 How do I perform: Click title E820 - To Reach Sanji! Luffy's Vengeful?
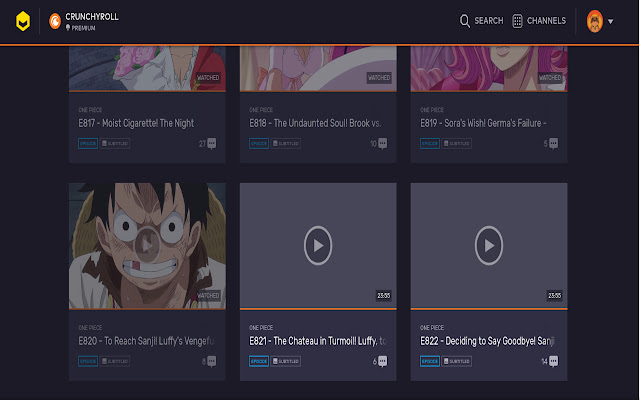[146, 341]
